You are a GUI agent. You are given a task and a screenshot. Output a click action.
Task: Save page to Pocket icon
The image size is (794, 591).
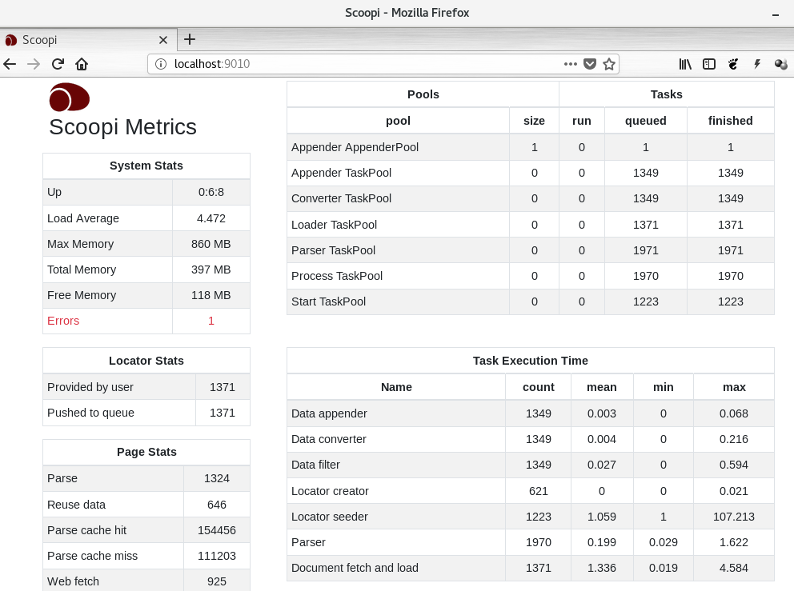(590, 64)
